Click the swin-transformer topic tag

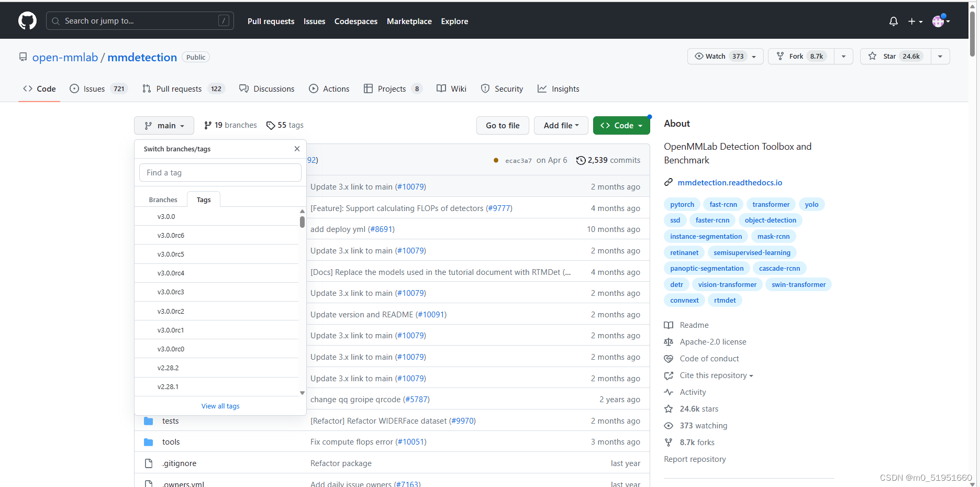pyautogui.click(x=798, y=285)
